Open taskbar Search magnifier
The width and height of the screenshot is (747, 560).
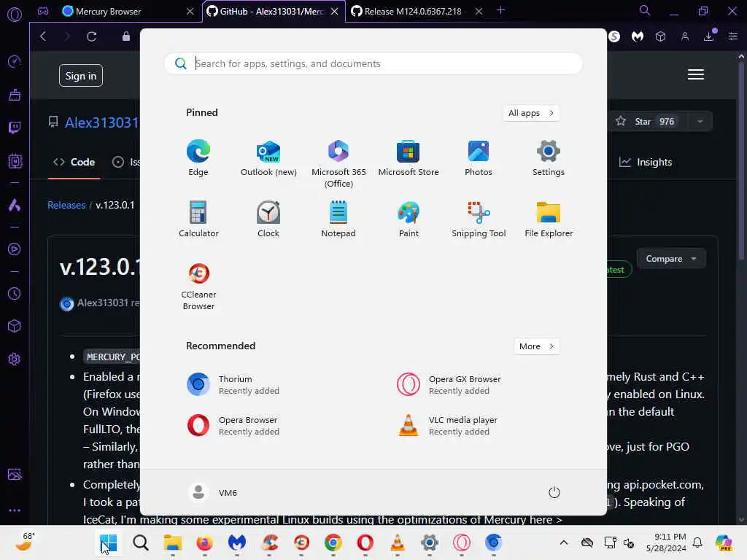tap(141, 542)
